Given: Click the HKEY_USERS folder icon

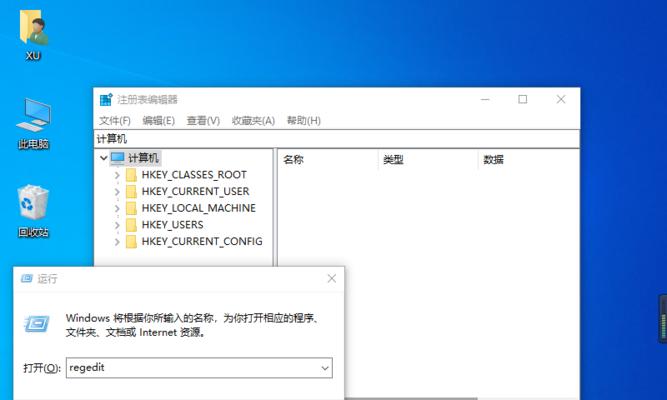Looking at the screenshot, I should 131,225.
